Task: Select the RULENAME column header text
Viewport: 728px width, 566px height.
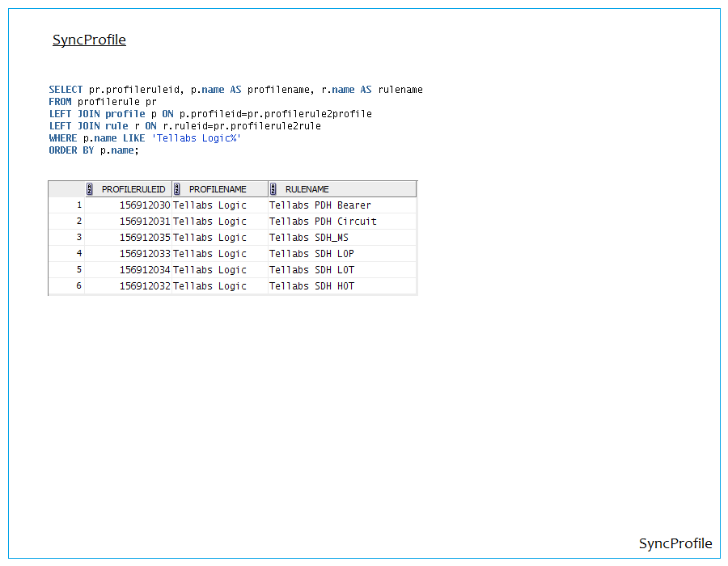Action: coord(307,189)
